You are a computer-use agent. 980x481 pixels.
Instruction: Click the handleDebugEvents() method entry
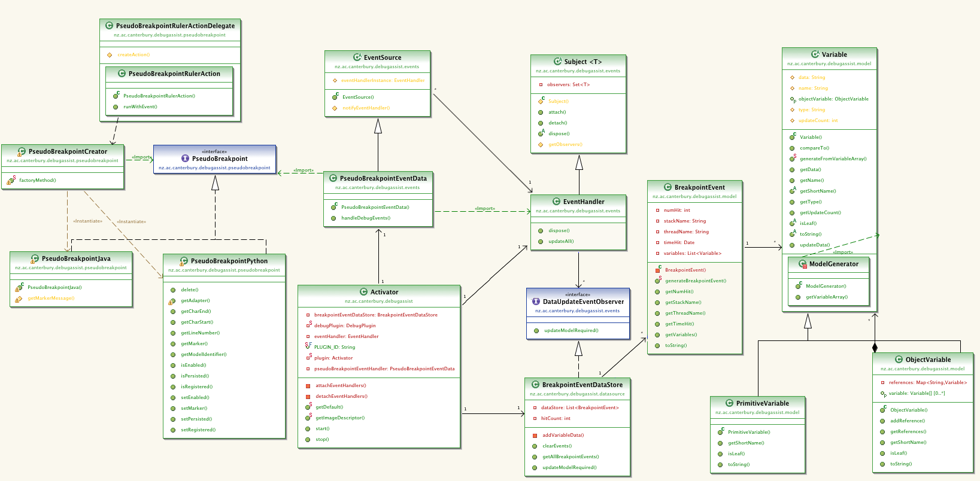(366, 218)
